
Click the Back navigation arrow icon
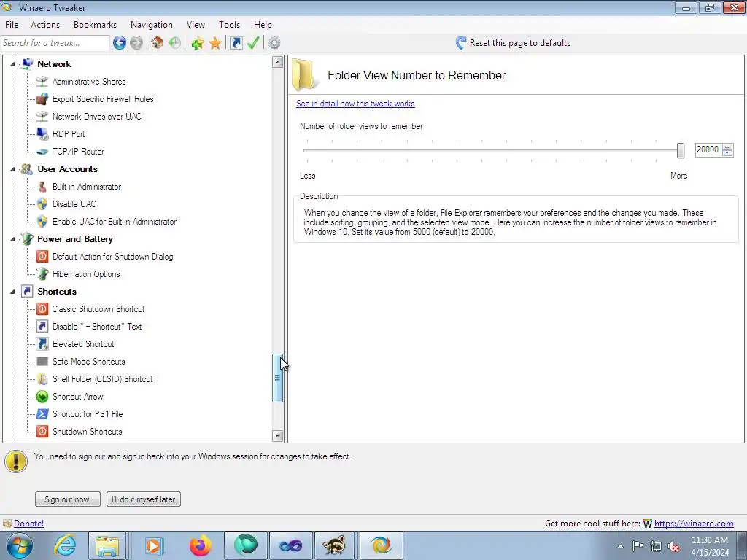pos(120,43)
